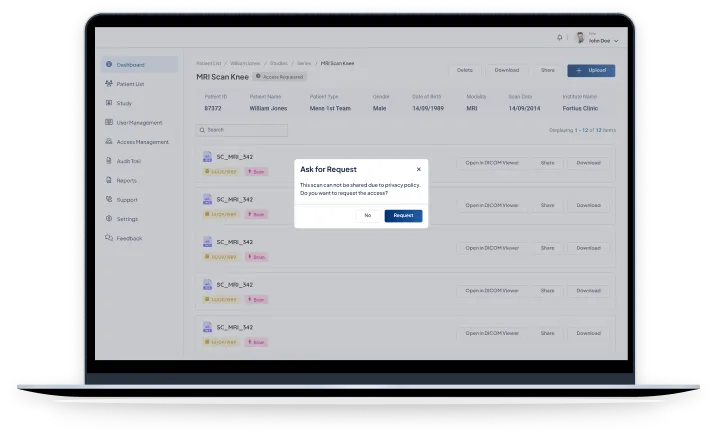Click the last SC_MRI_342 file icon
The width and height of the screenshot is (717, 435).
click(207, 327)
